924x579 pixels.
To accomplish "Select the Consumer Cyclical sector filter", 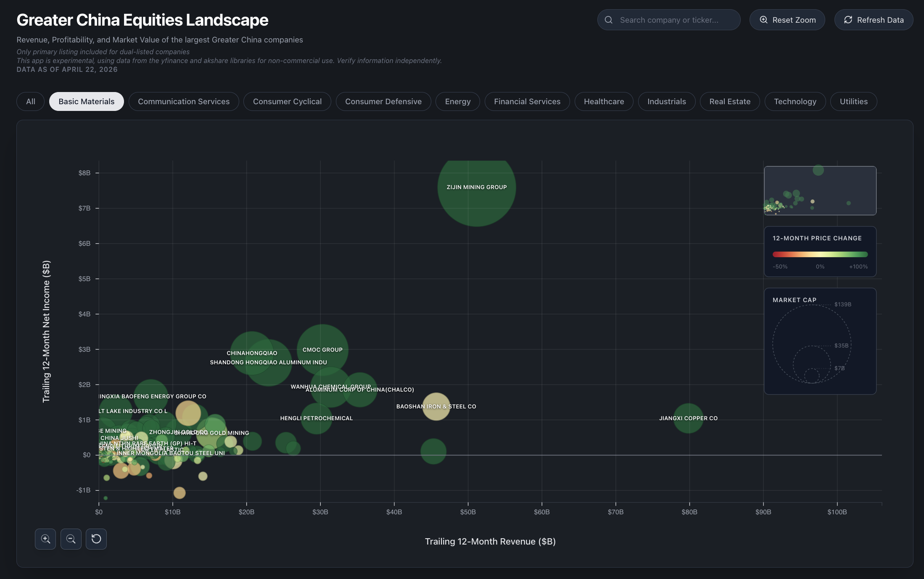I will click(x=287, y=101).
